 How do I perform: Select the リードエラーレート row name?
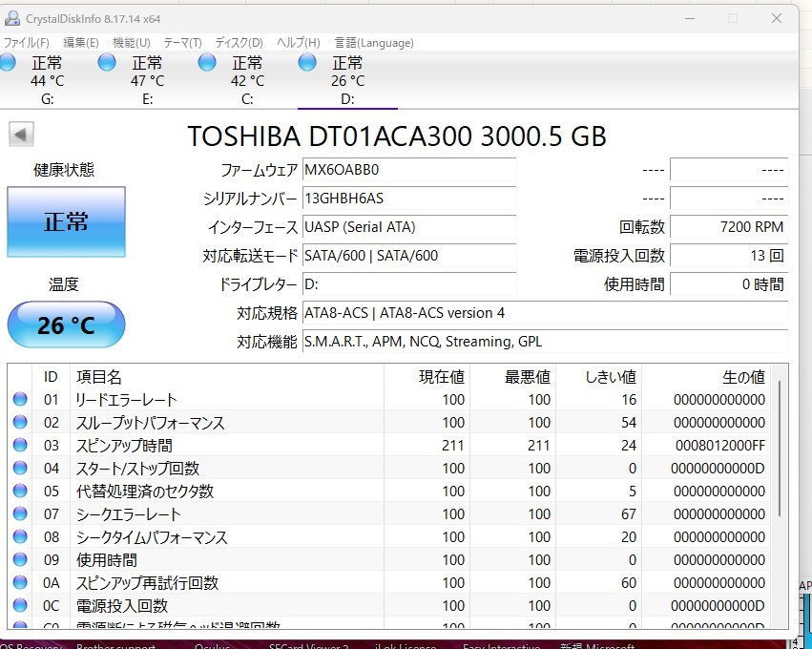(x=126, y=400)
